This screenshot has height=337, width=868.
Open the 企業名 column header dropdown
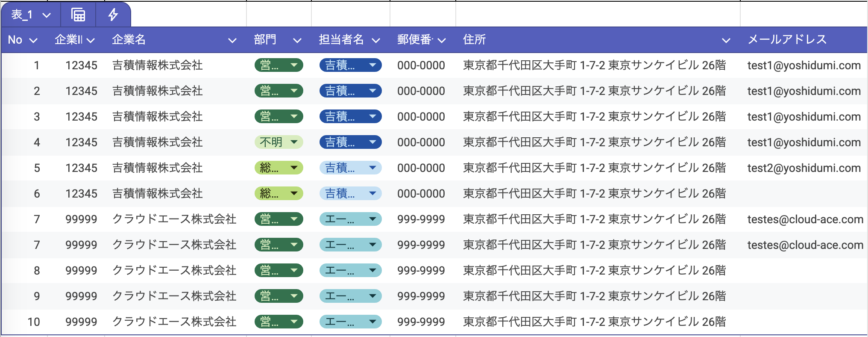click(x=232, y=40)
